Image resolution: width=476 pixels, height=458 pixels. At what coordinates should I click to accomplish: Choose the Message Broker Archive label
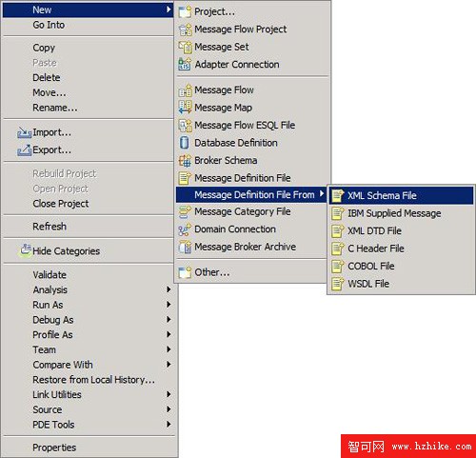[245, 247]
